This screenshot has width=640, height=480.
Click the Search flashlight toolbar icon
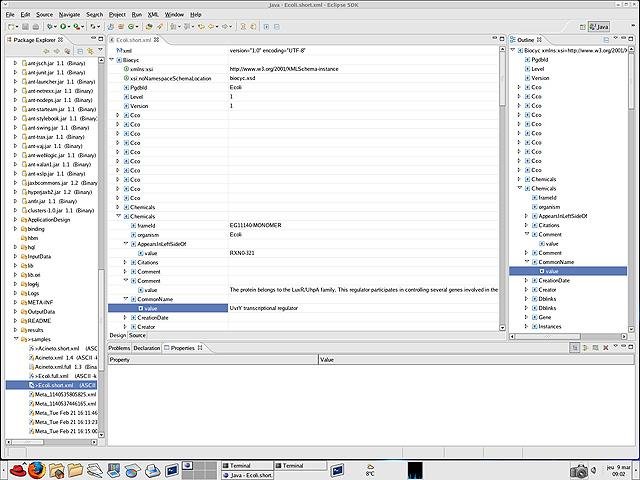(x=160, y=27)
